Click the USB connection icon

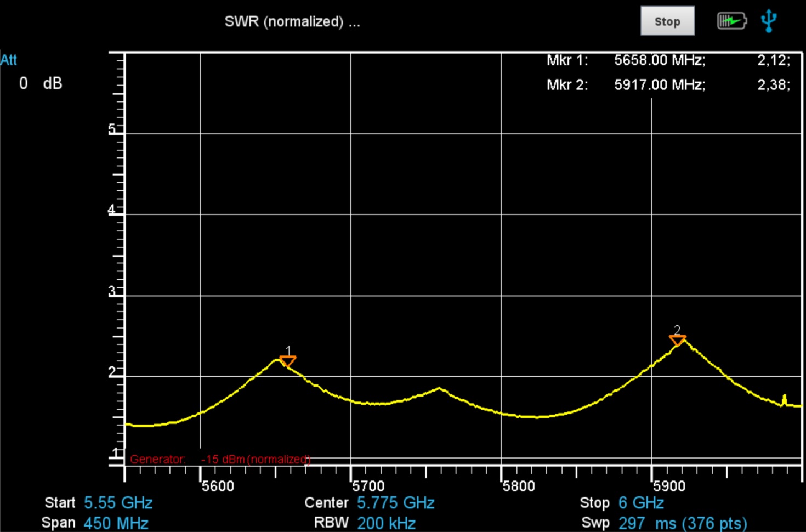click(769, 21)
